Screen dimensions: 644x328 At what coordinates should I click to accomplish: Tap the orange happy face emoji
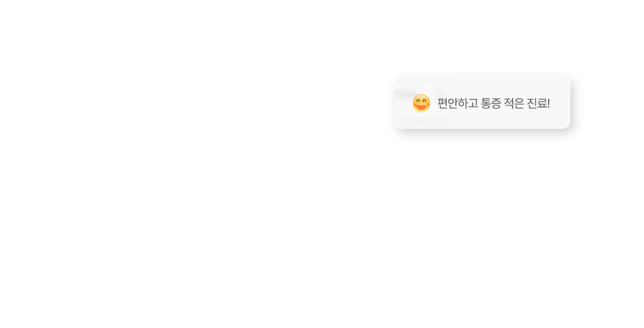coord(421,103)
